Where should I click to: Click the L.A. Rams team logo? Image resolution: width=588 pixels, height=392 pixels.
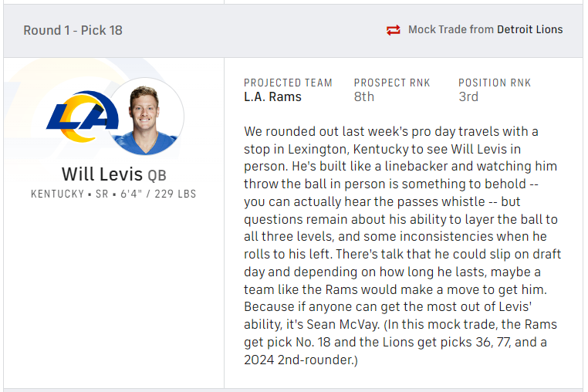81,117
